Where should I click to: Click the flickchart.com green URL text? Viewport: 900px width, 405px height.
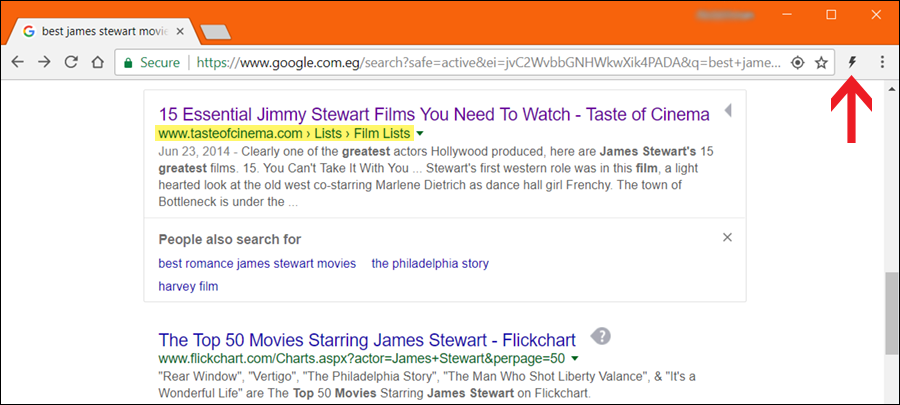(362, 359)
